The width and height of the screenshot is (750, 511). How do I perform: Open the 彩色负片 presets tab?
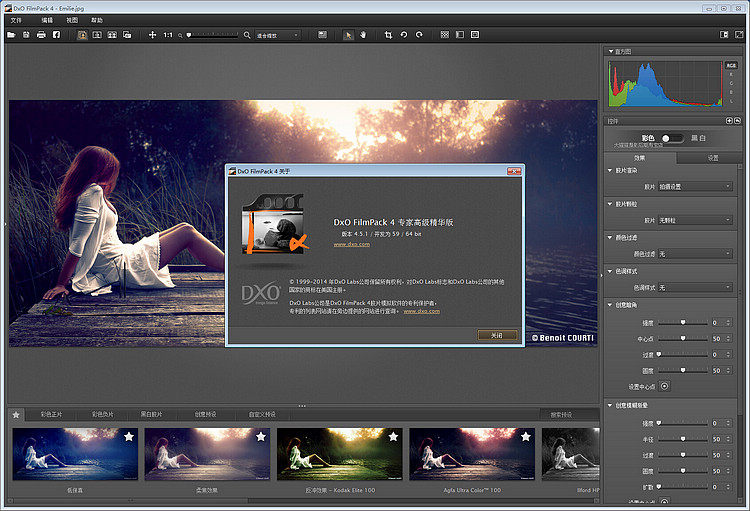click(103, 414)
